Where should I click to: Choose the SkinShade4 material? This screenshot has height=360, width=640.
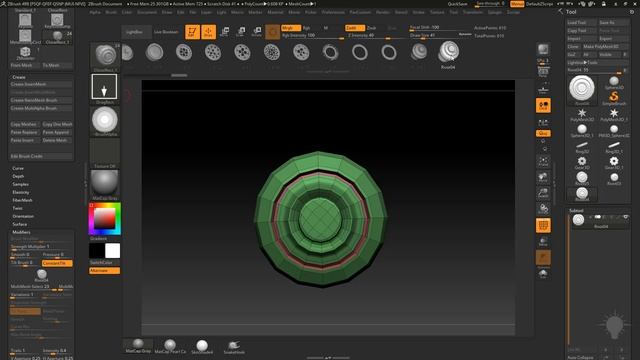202,346
